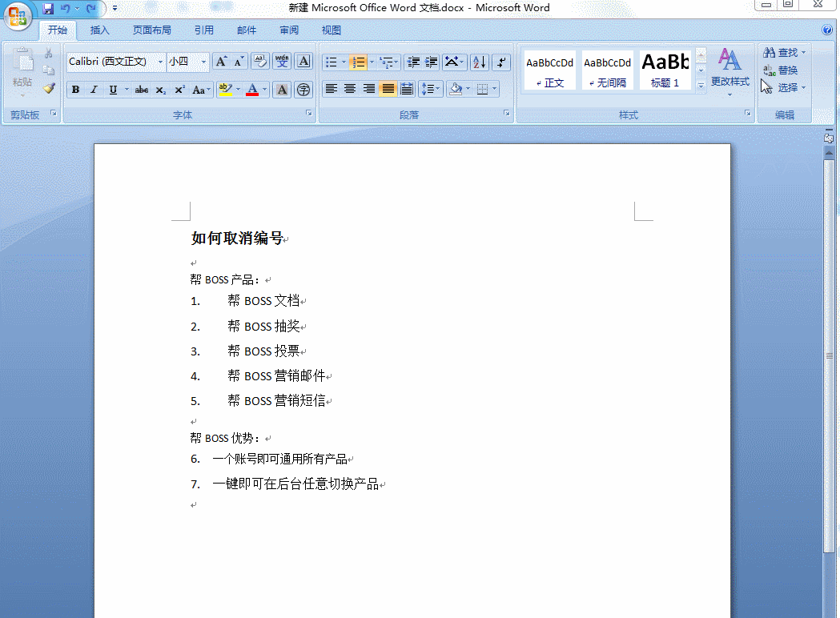840x618 pixels.
Task: Apply strikethrough to text
Action: [142, 89]
